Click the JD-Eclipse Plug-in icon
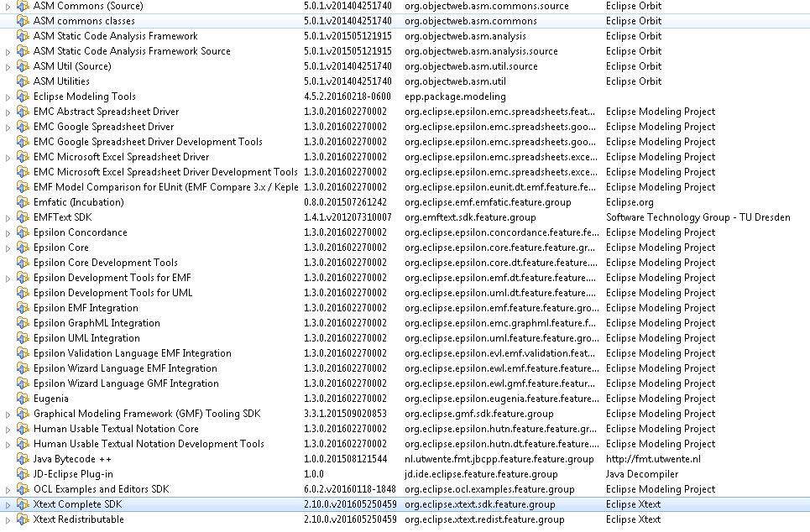The height and width of the screenshot is (532, 810). pos(23,474)
